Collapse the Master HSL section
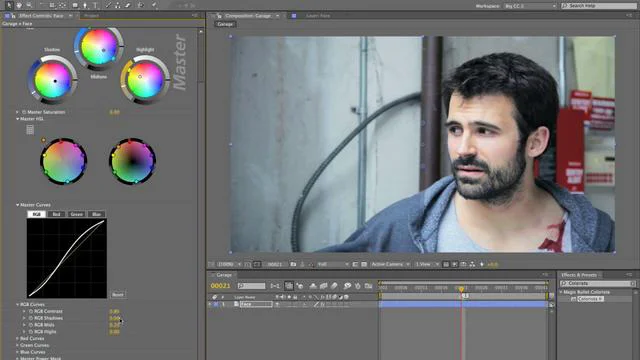Image resolution: width=640 pixels, height=360 pixels. 18,119
